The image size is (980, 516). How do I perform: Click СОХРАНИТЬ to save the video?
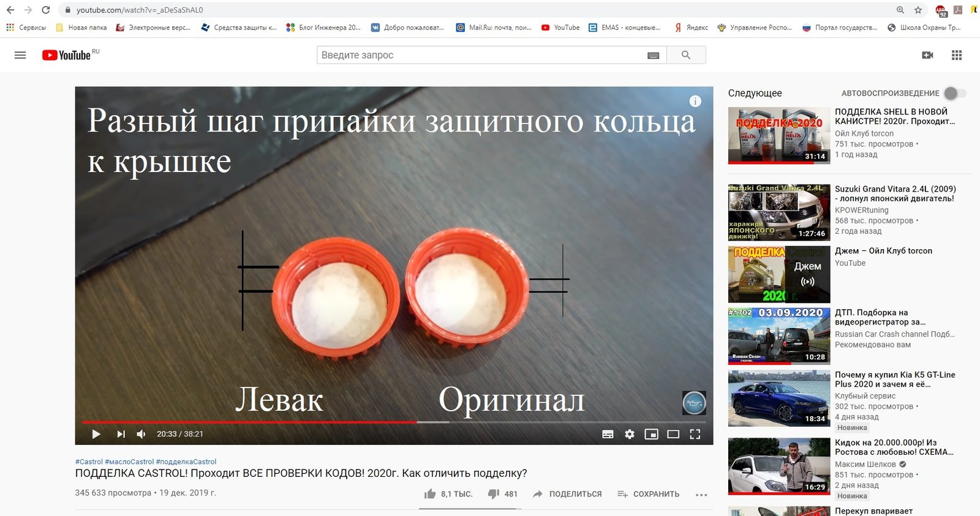[x=648, y=494]
